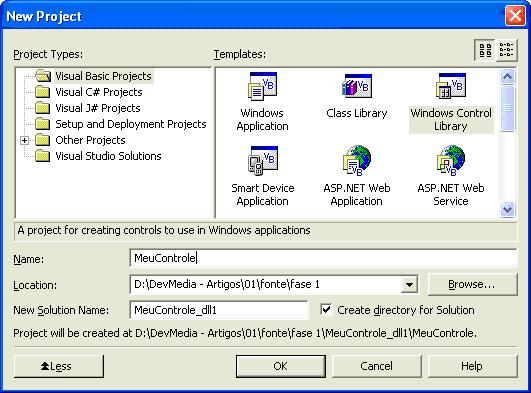
Task: Click the templates scroll down arrow
Action: [507, 209]
